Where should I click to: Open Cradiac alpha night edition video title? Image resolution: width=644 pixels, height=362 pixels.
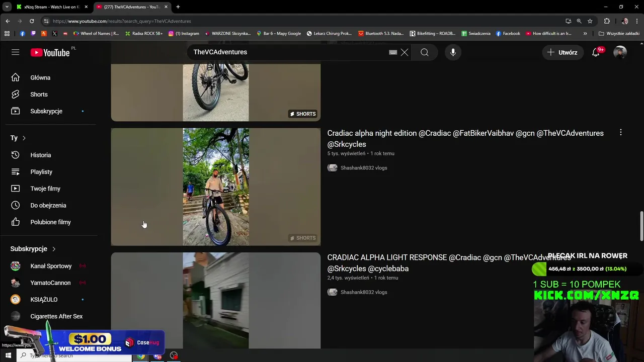465,139
